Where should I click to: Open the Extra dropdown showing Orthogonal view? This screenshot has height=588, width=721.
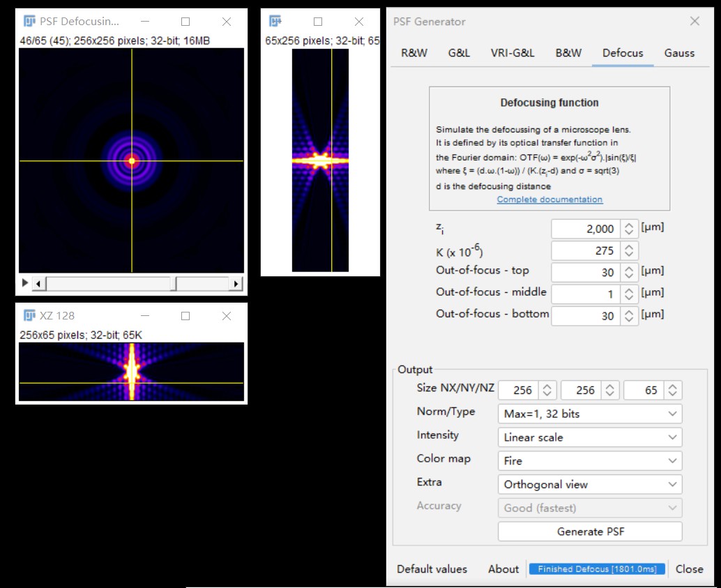[x=589, y=483]
